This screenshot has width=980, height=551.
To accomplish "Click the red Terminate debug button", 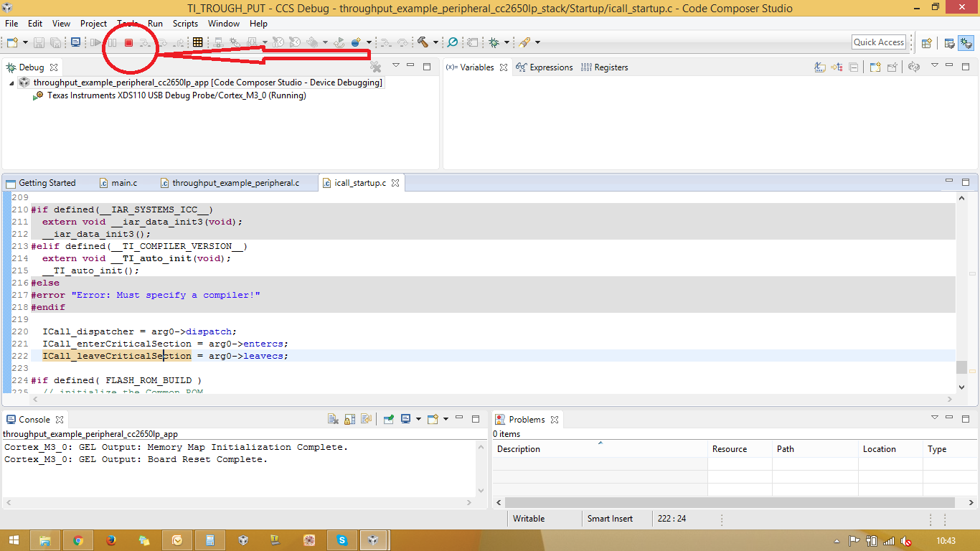I will tap(129, 43).
